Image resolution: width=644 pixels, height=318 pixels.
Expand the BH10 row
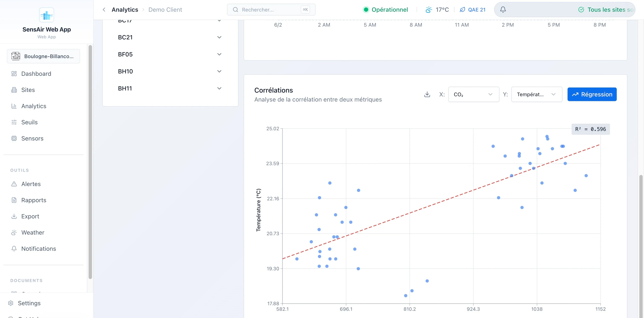(170, 71)
